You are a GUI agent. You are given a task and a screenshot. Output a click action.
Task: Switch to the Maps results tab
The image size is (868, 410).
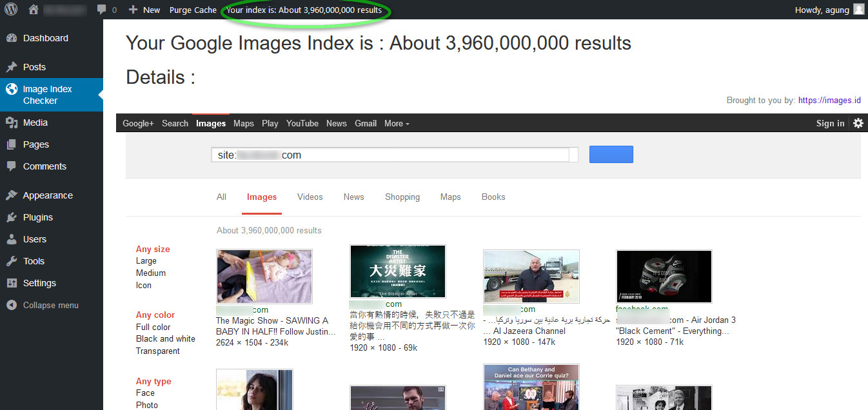451,197
